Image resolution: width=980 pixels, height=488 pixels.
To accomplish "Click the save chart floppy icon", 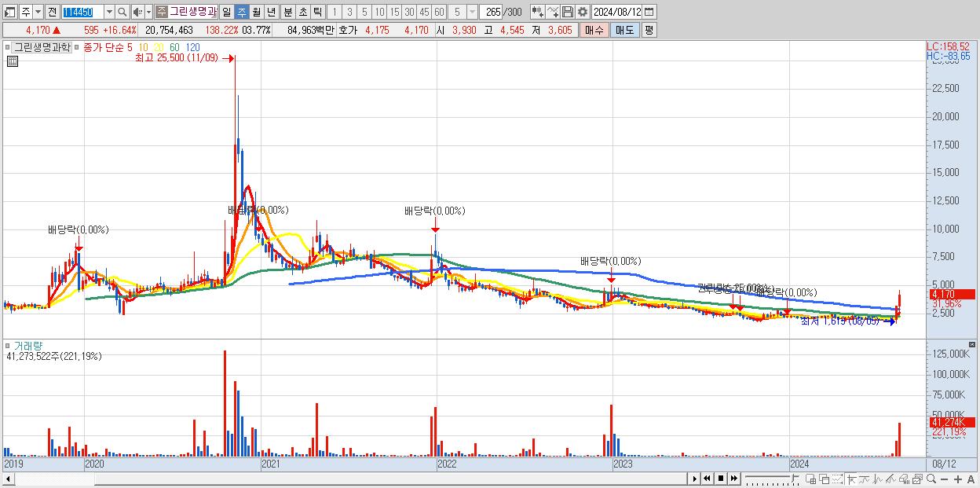I will pos(568,12).
